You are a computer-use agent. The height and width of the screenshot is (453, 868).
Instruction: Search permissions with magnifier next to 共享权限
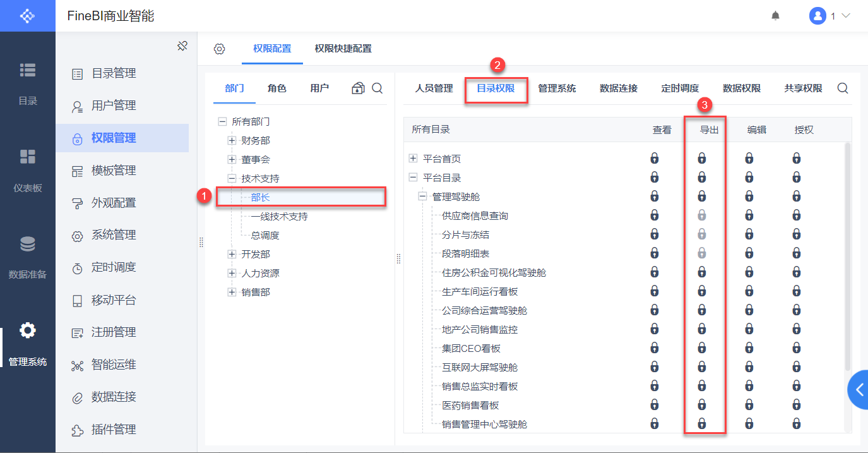[x=843, y=88]
